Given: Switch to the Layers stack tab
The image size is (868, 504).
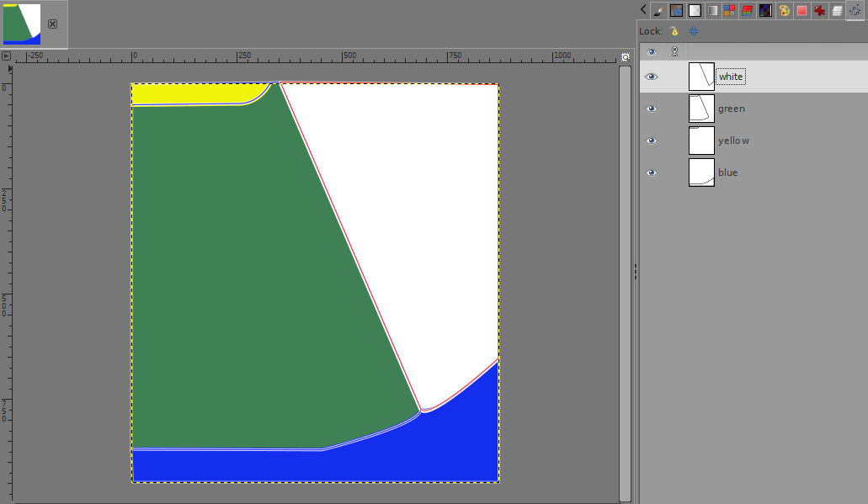Looking at the screenshot, I should [x=837, y=11].
